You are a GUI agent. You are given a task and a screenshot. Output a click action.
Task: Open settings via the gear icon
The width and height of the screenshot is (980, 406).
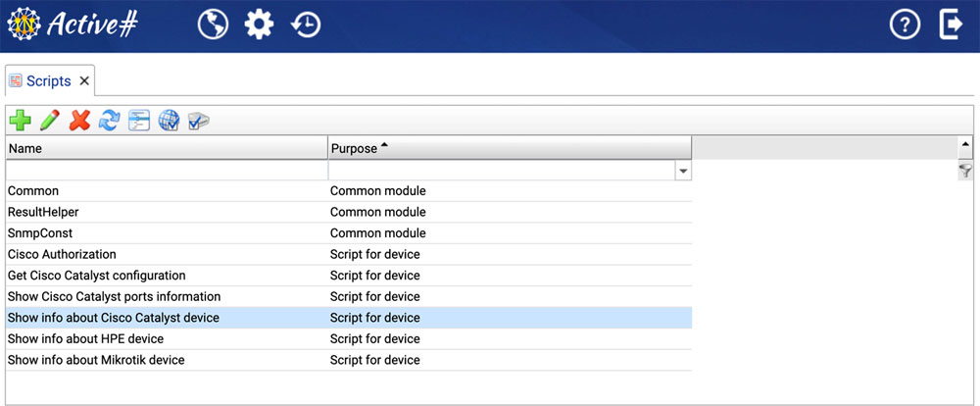[x=259, y=25]
